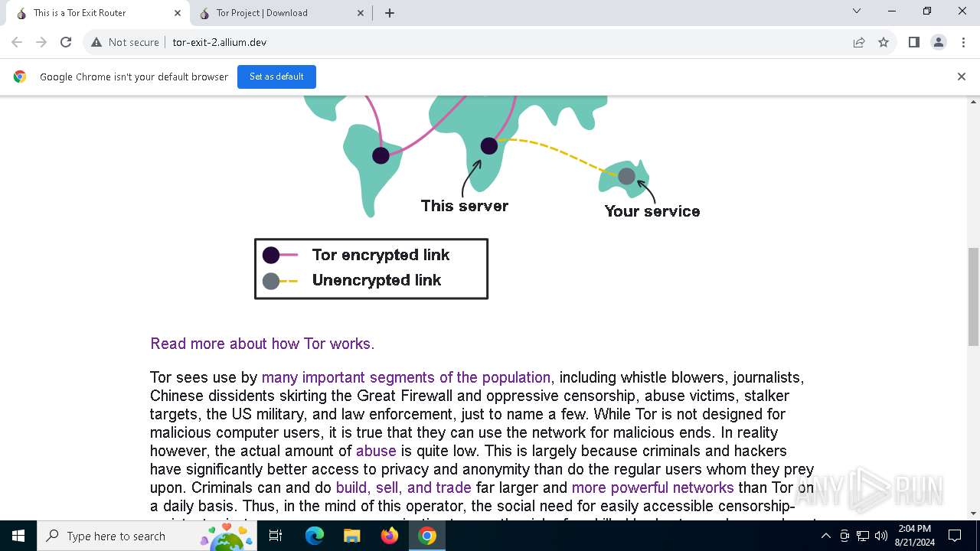Go forward in browser history
980x551 pixels.
point(41,42)
